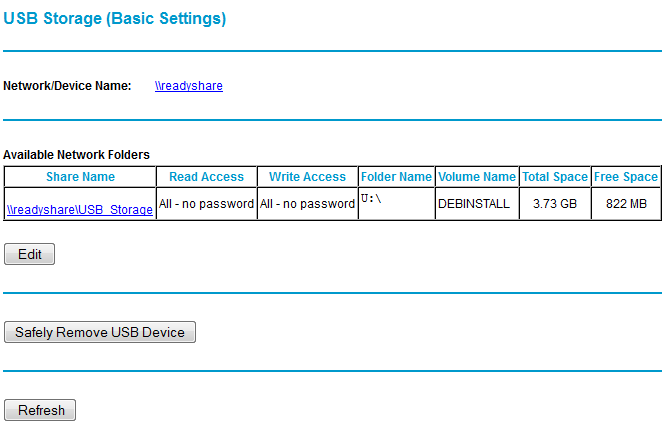
Task: Click the USB Storage (Basic Settings) heading
Action: click(x=115, y=19)
